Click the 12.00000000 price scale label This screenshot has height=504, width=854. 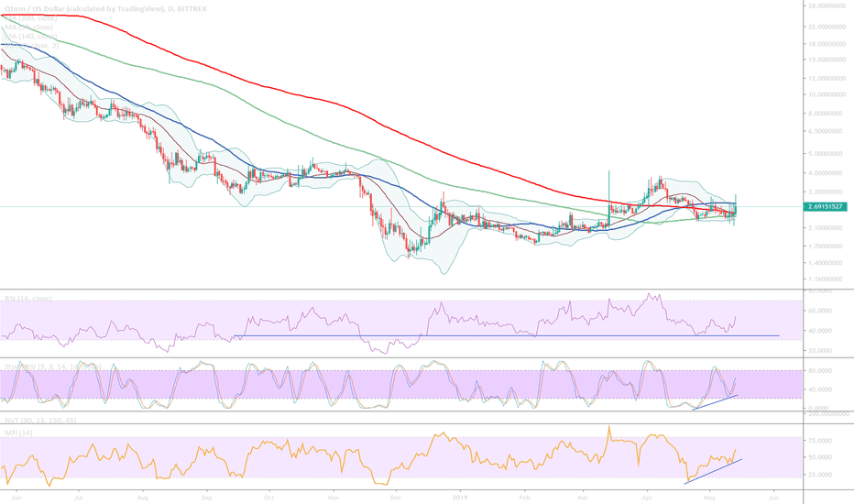pos(828,79)
